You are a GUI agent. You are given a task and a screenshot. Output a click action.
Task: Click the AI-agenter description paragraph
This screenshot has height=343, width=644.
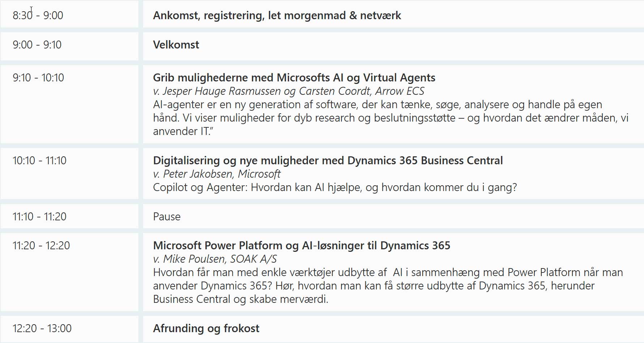[391, 118]
